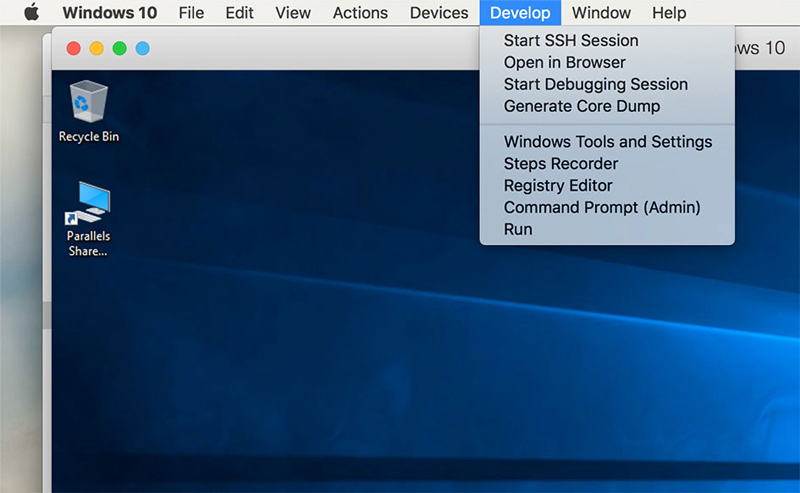Select Start Debugging Session
800x493 pixels.
click(607, 84)
